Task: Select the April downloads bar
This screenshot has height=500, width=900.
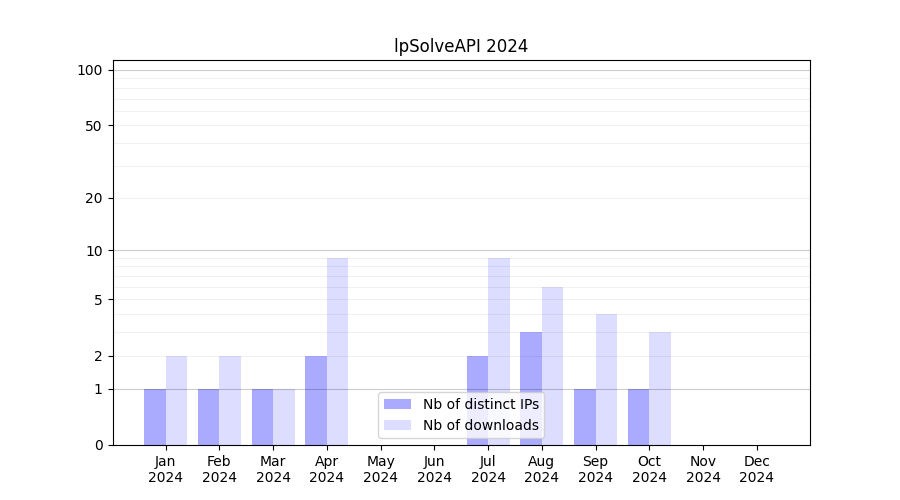Action: (x=337, y=351)
